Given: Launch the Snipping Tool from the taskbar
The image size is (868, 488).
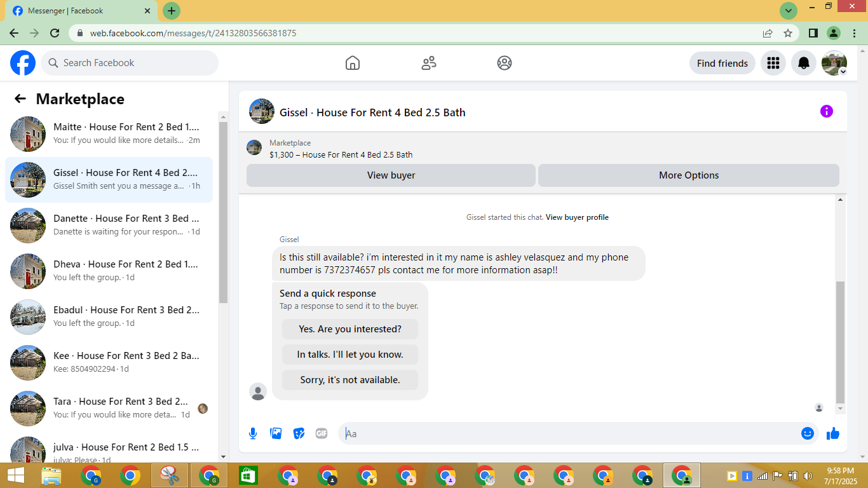Looking at the screenshot, I should coord(170,475).
